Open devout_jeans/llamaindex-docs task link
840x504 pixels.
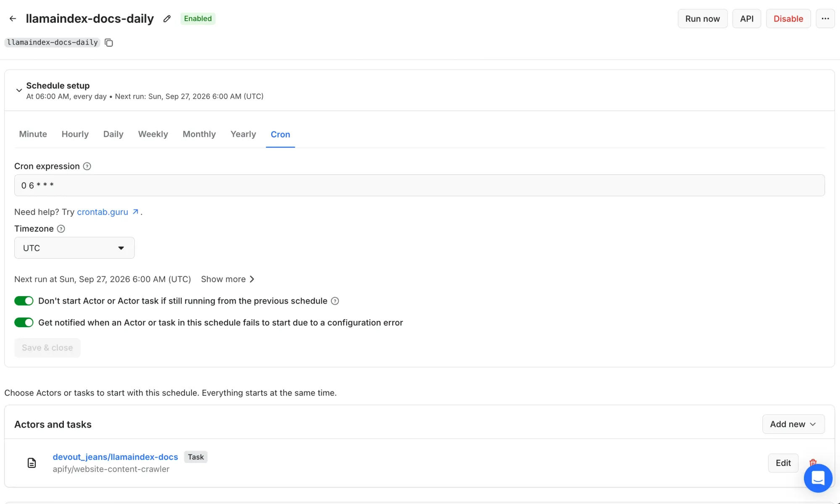point(115,457)
